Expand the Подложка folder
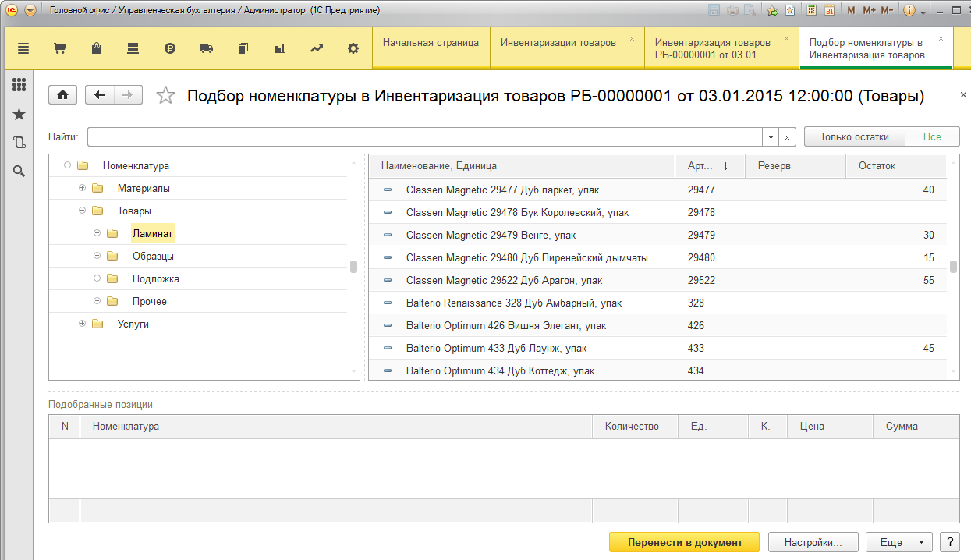 tap(97, 278)
